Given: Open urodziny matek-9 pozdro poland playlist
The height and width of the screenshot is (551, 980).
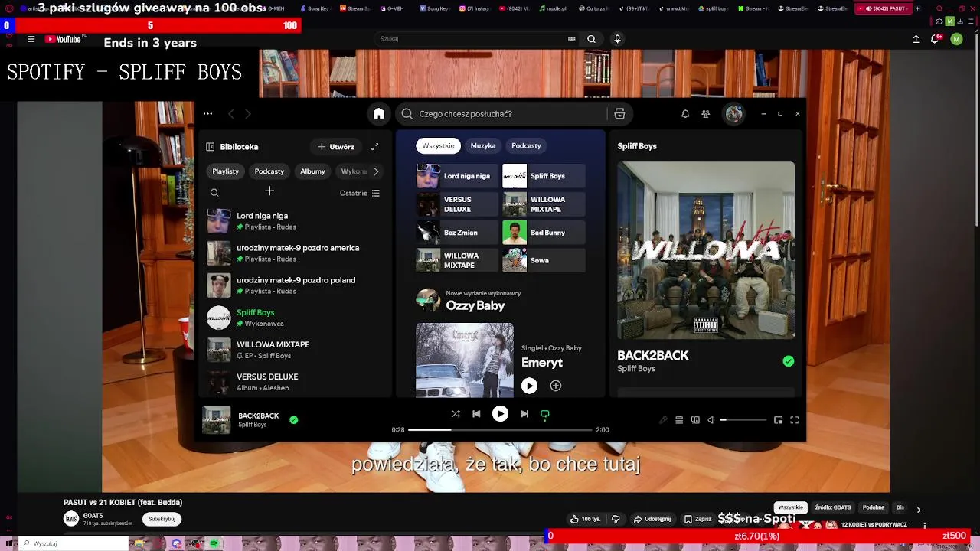Looking at the screenshot, I should click(296, 285).
